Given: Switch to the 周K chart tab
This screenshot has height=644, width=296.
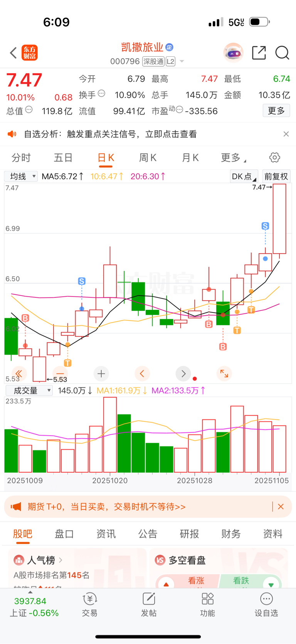Looking at the screenshot, I should (148, 157).
